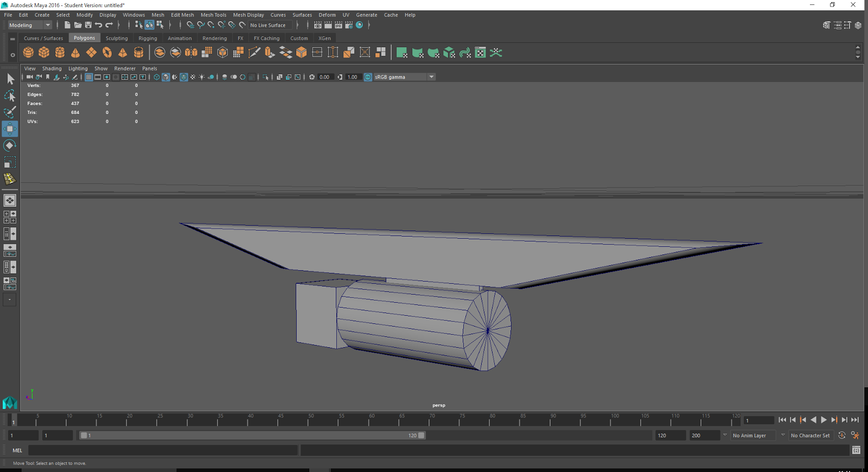The width and height of the screenshot is (868, 472).
Task: Toggle Modeling Toolkit panel icon at top right
Action: pos(826,25)
